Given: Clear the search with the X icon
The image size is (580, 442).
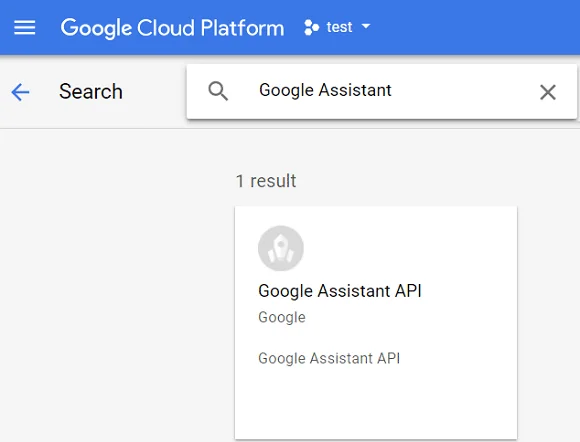Looking at the screenshot, I should point(548,92).
